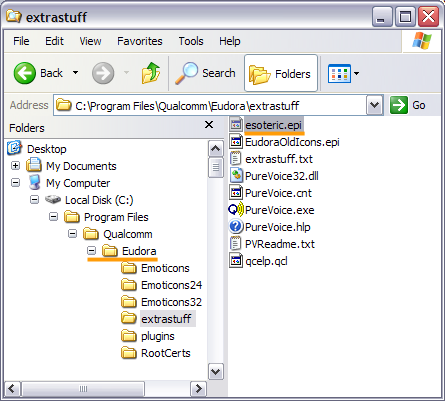Toggle the Folders pane button
This screenshot has height=401, width=445.
(x=281, y=73)
